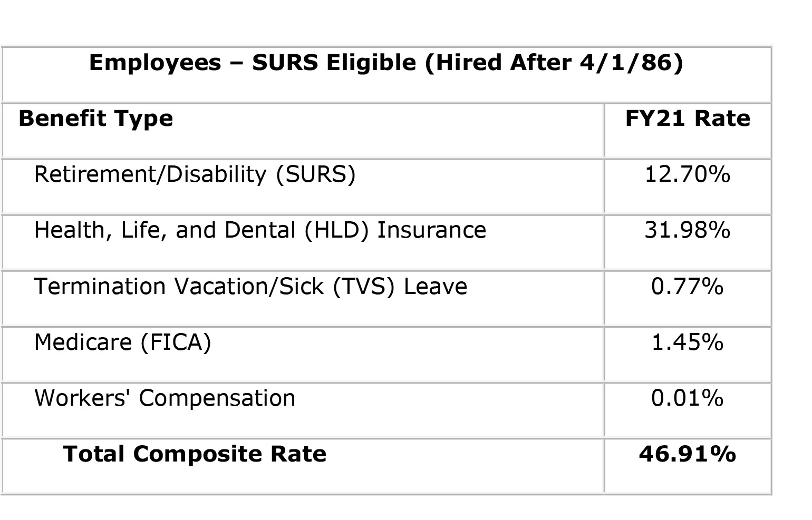Click the 'Medicare (FICA)' row label
Image resolution: width=812 pixels, height=520 pixels.
click(122, 342)
